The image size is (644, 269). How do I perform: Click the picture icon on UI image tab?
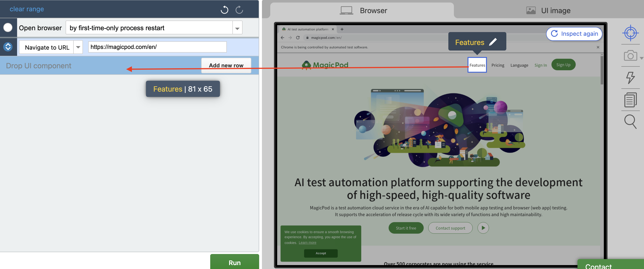click(x=531, y=10)
